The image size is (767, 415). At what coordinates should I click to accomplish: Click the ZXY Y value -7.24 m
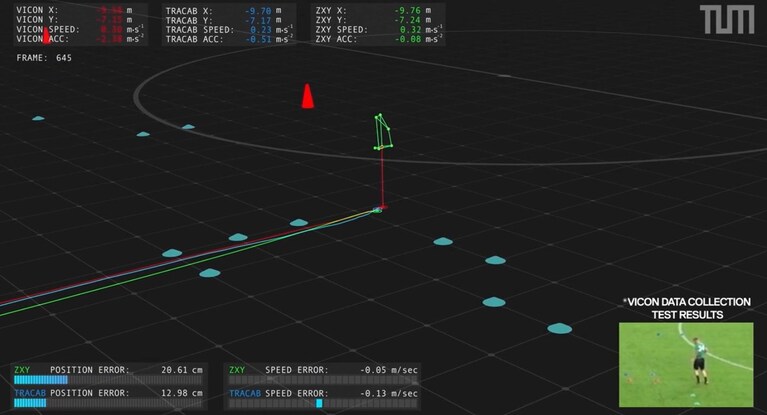pos(413,20)
